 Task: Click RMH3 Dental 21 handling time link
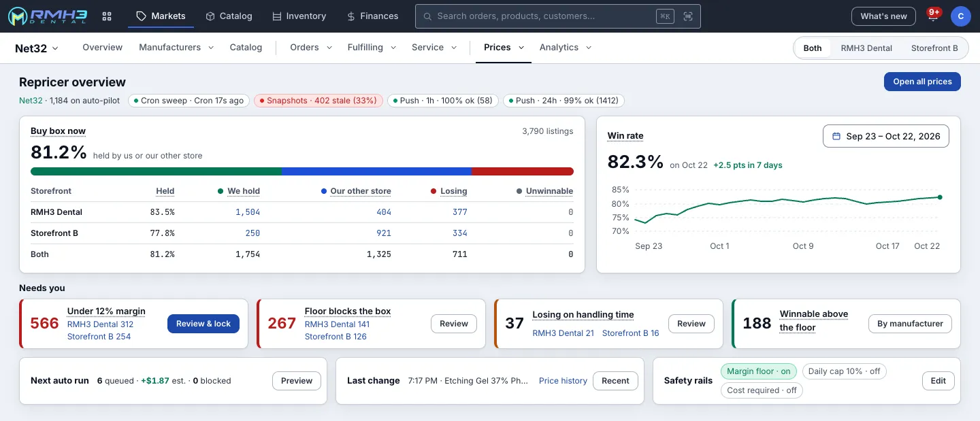(563, 333)
